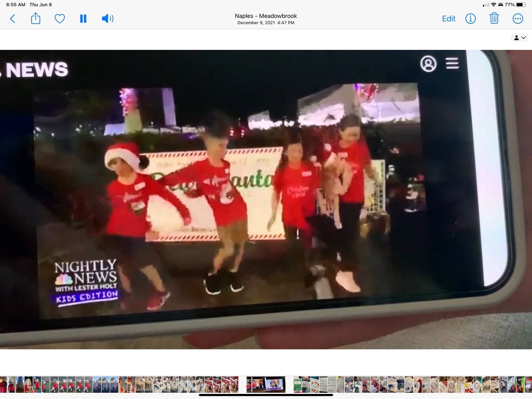Select the green thumbnail right of the current video
Viewport: 532px width, 399px height.
click(298, 384)
